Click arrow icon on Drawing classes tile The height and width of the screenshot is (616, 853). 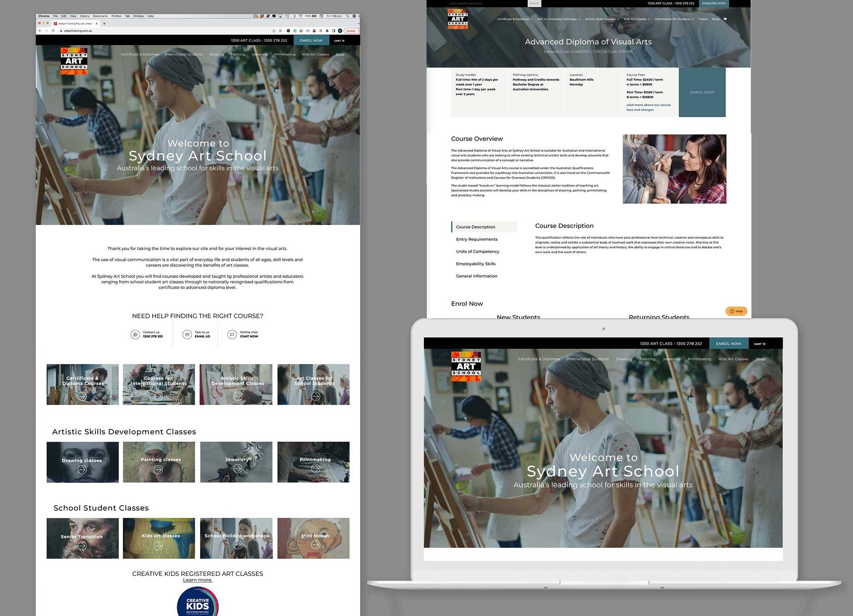(x=82, y=469)
